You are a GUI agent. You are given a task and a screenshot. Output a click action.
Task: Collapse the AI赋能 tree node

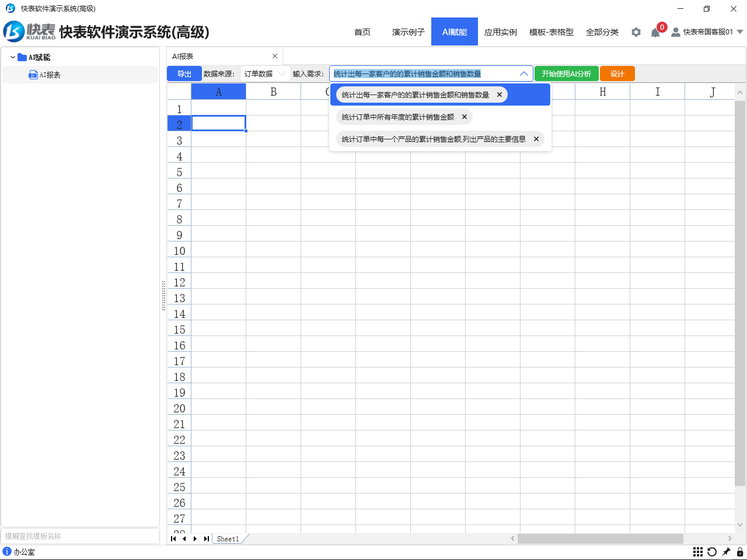[x=13, y=57]
